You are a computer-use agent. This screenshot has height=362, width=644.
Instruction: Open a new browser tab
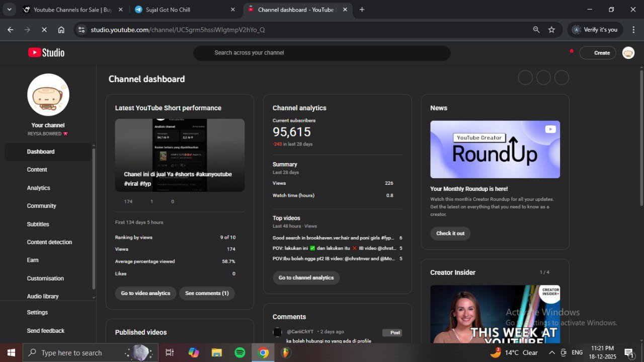[x=362, y=10]
